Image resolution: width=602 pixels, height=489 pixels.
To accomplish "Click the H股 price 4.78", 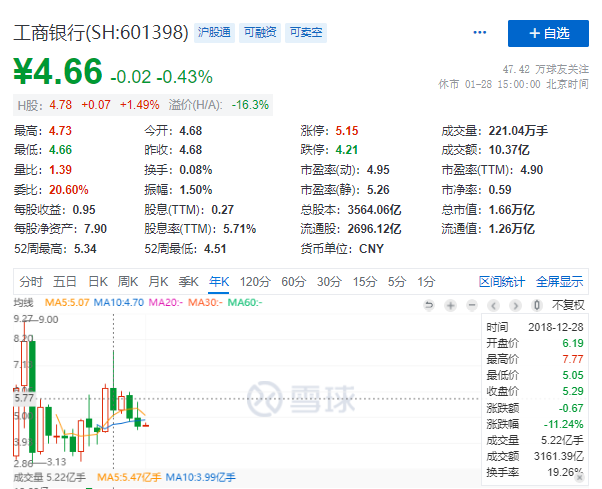I will click(x=61, y=105).
